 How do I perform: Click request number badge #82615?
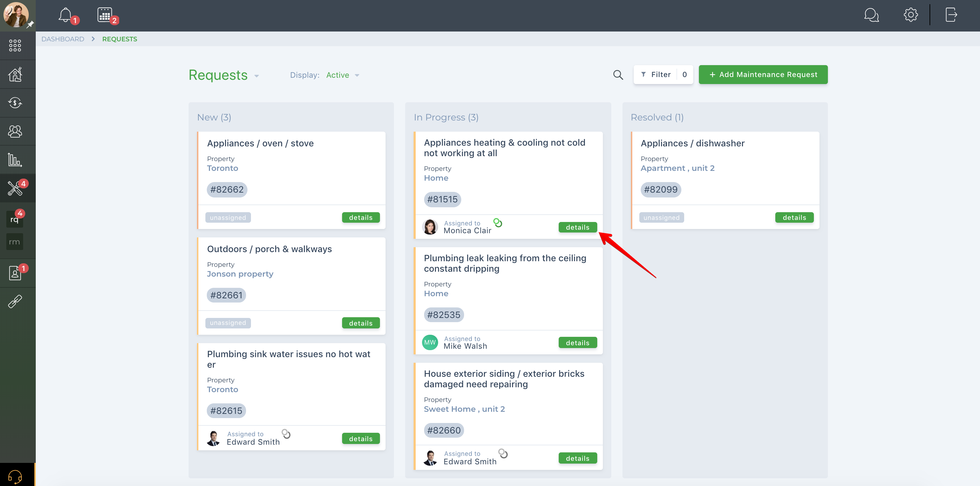226,411
